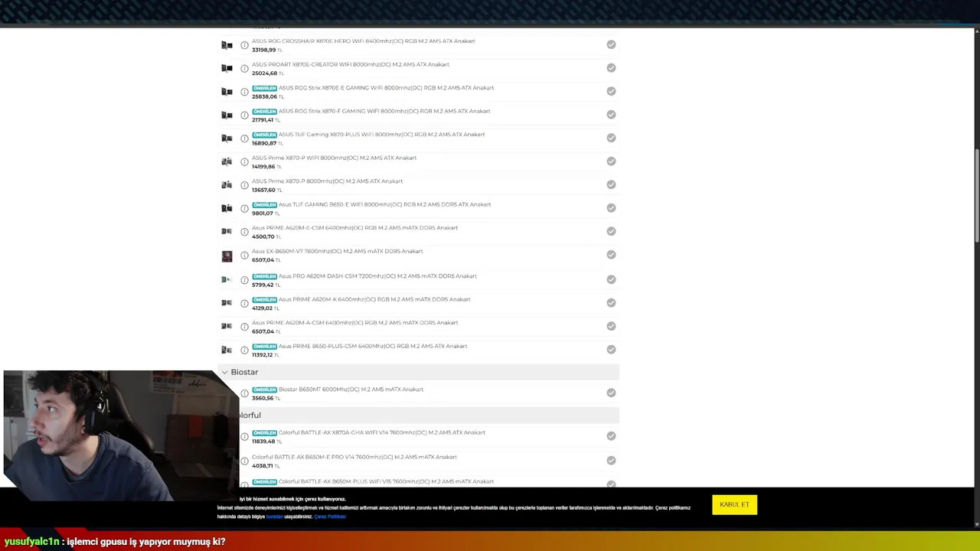Screen dimensions: 980x551
Task: Show details icon for ROG Strix X870E-E GAMING
Action: (x=244, y=92)
